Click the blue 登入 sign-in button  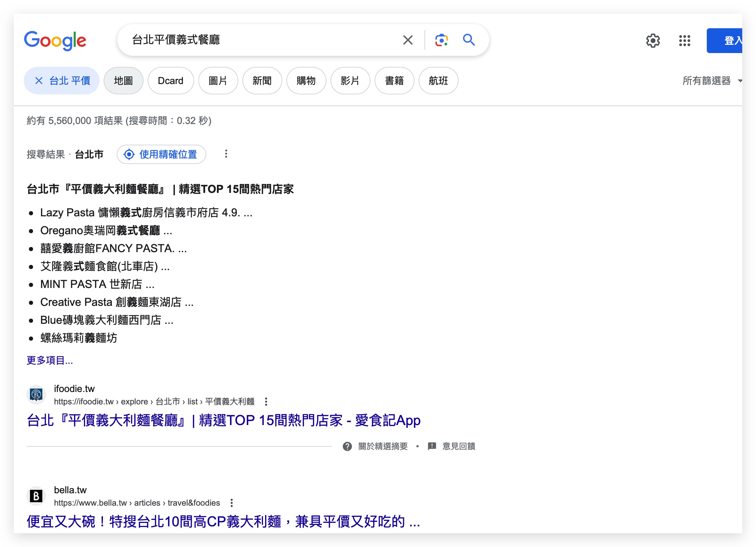(724, 41)
